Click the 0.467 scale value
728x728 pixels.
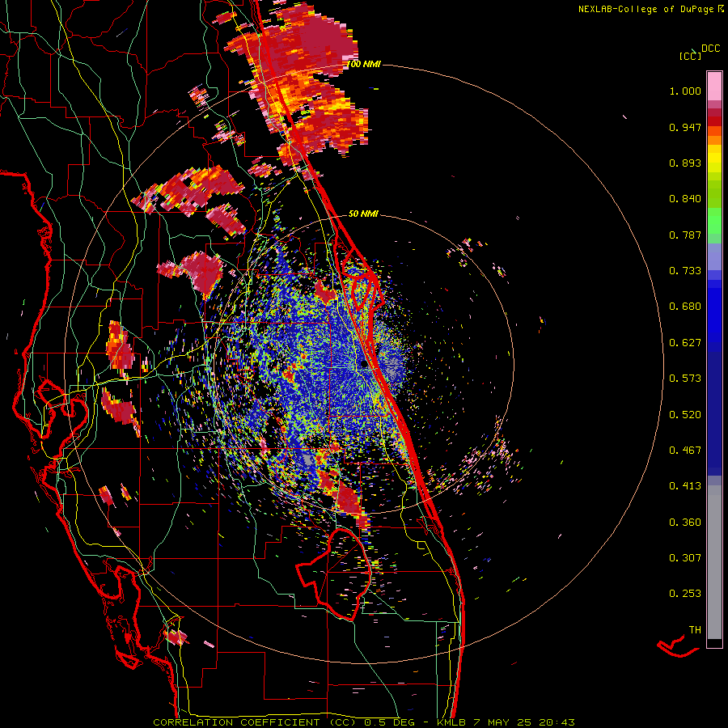click(685, 451)
